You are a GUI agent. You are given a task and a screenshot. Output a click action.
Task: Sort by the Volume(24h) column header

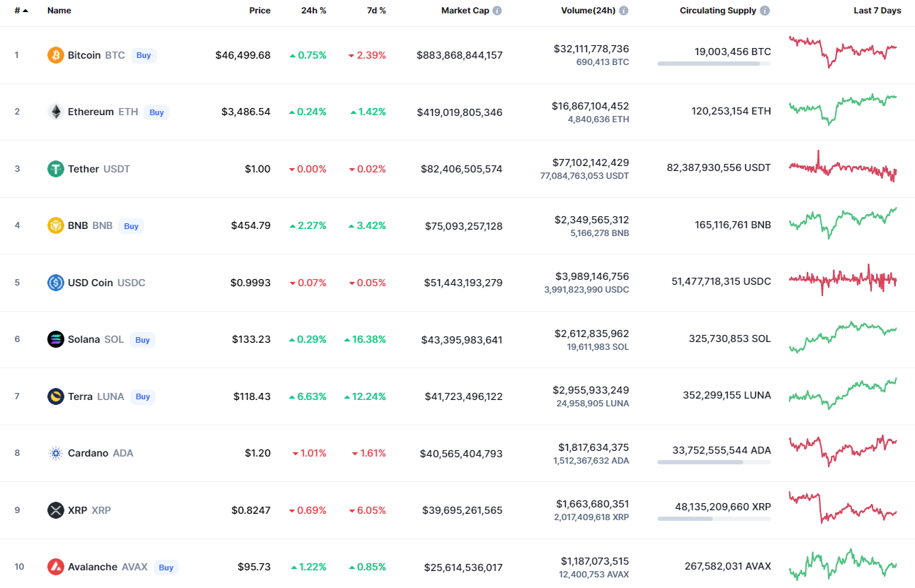point(588,11)
